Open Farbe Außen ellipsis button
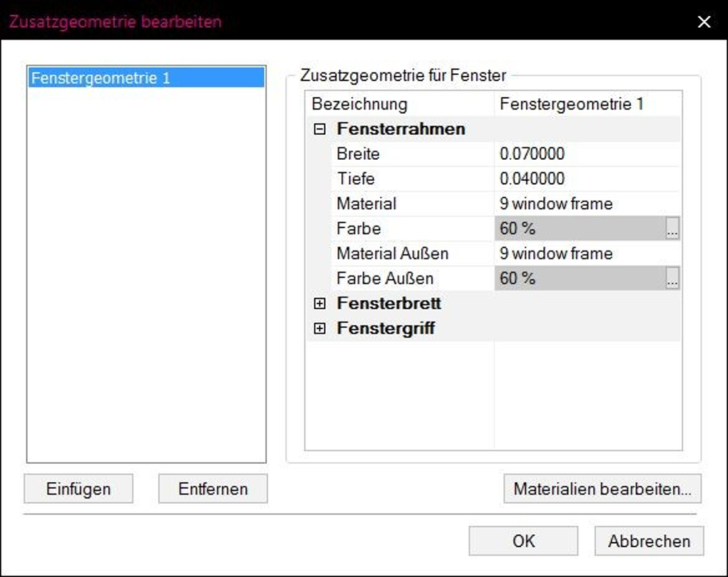The height and width of the screenshot is (577, 728). (672, 278)
